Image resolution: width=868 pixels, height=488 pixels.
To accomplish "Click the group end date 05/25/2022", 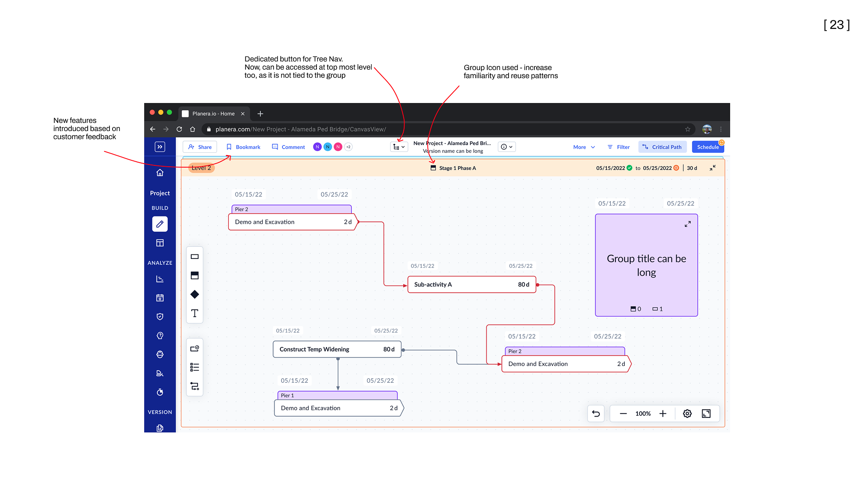I will pos(657,168).
